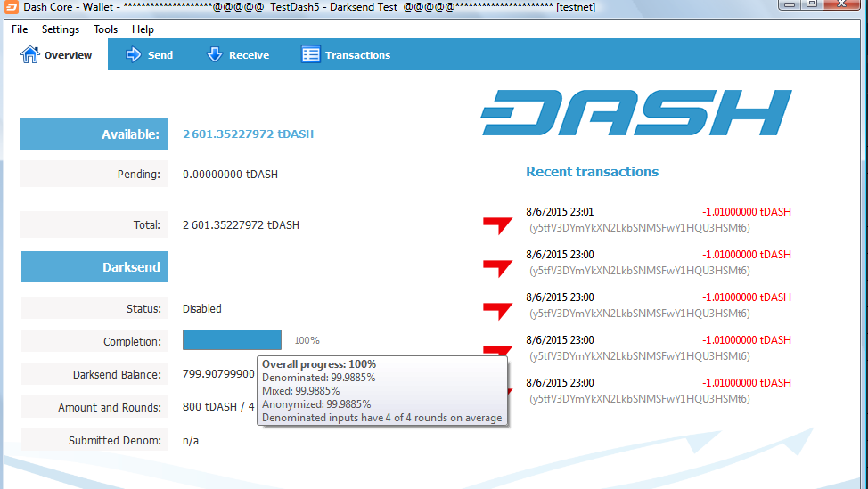This screenshot has height=489, width=868.
Task: Click the Submitted Denom n/a value
Action: (191, 441)
